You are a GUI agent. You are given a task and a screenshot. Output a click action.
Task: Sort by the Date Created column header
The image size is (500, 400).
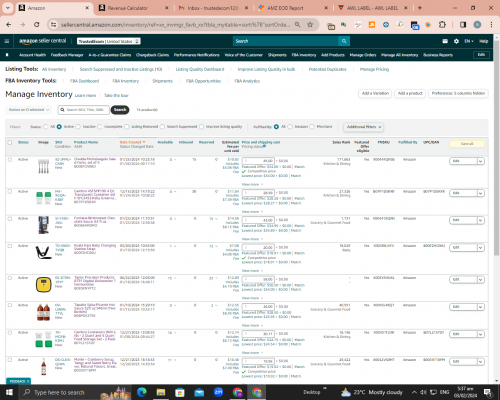[x=132, y=142]
